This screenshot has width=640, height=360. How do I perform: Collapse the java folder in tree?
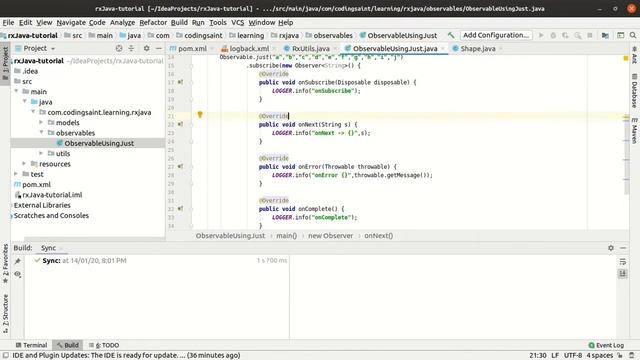click(x=24, y=102)
